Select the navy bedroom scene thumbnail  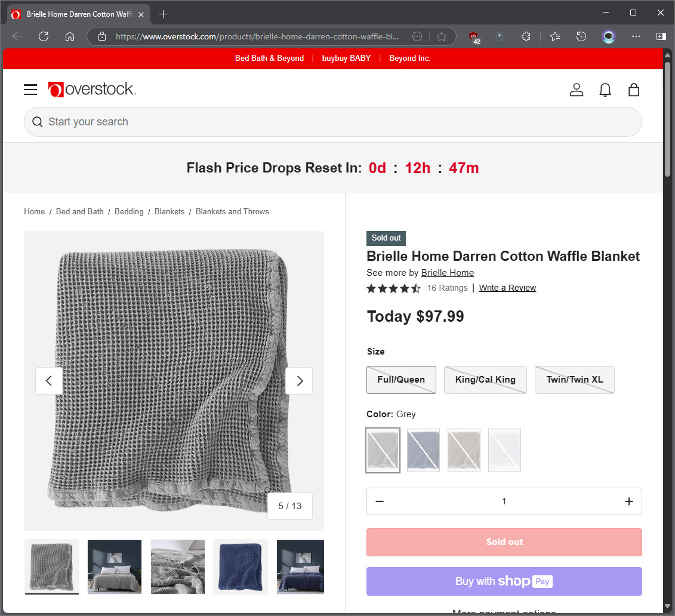pos(300,566)
